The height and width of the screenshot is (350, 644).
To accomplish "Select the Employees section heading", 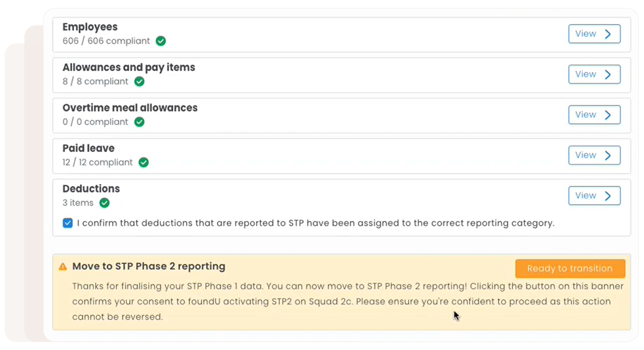I will tap(90, 27).
